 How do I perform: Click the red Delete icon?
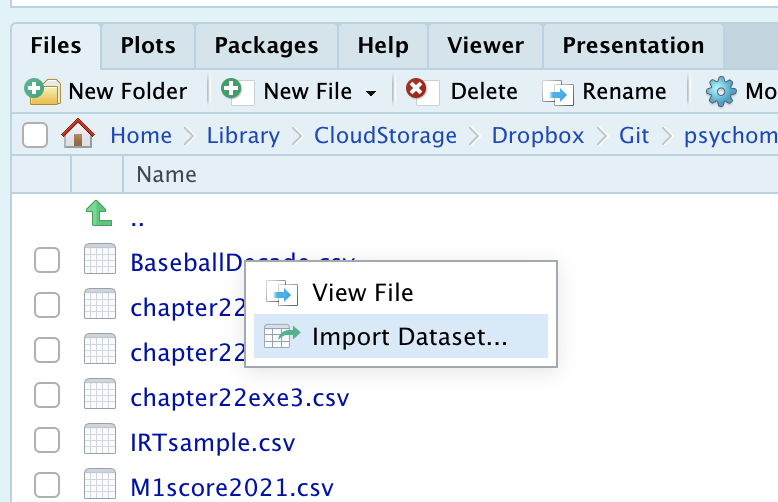click(x=417, y=91)
